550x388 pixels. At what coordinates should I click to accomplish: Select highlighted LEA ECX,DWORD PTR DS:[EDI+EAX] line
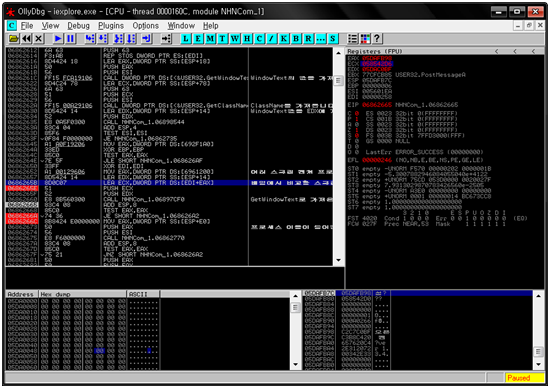tap(169, 183)
